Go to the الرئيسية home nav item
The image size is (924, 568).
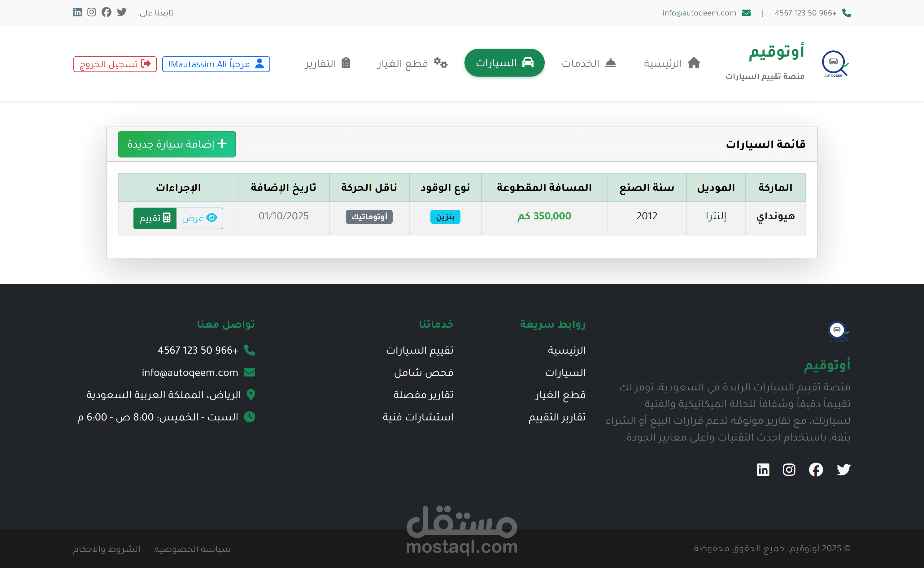pyautogui.click(x=672, y=63)
